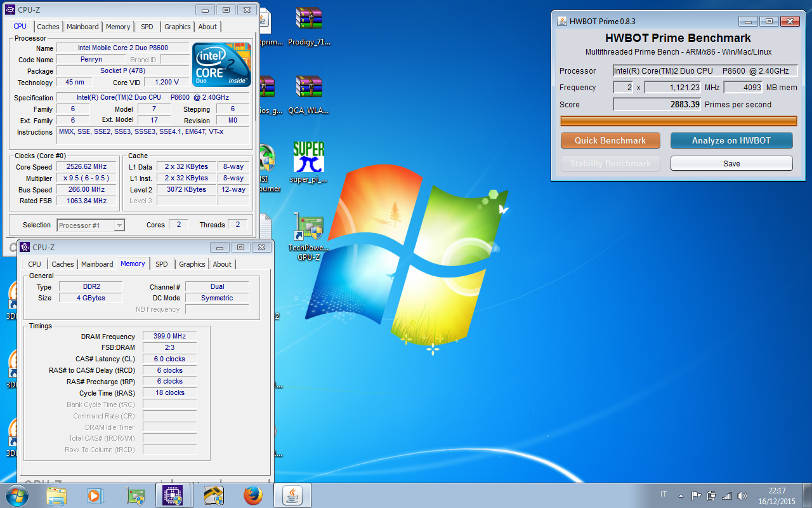Click the orange HWBOT benchmark progress bar

click(678, 121)
